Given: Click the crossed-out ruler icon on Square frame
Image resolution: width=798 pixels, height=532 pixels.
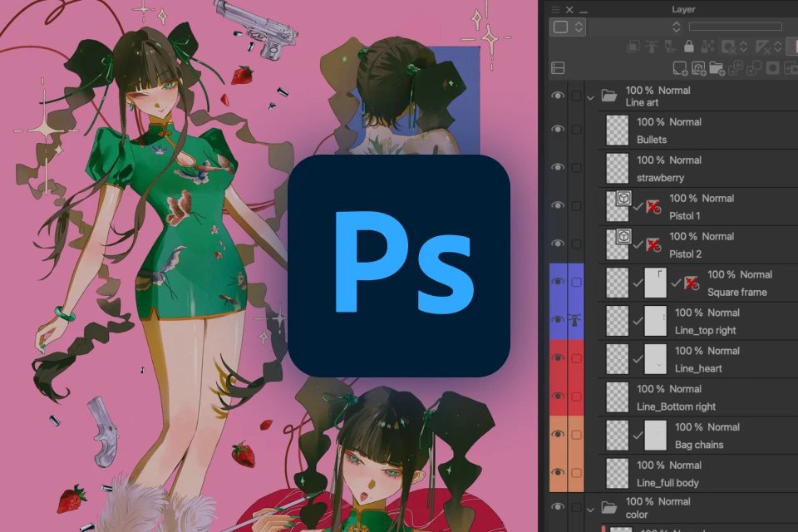Looking at the screenshot, I should (x=691, y=283).
